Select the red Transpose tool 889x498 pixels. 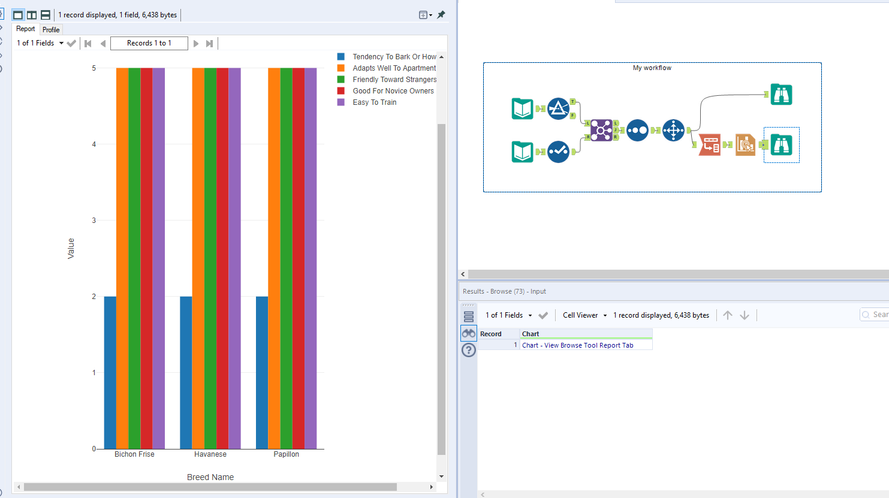click(x=709, y=145)
